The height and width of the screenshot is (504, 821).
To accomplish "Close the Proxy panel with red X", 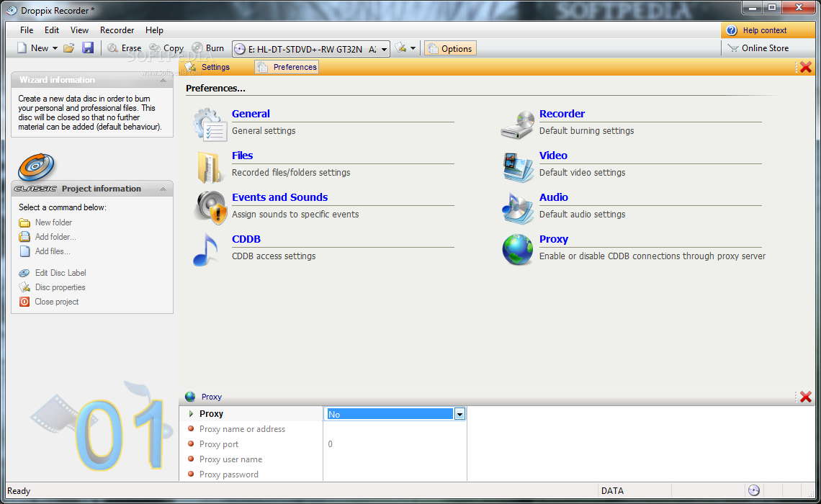I will coord(806,397).
